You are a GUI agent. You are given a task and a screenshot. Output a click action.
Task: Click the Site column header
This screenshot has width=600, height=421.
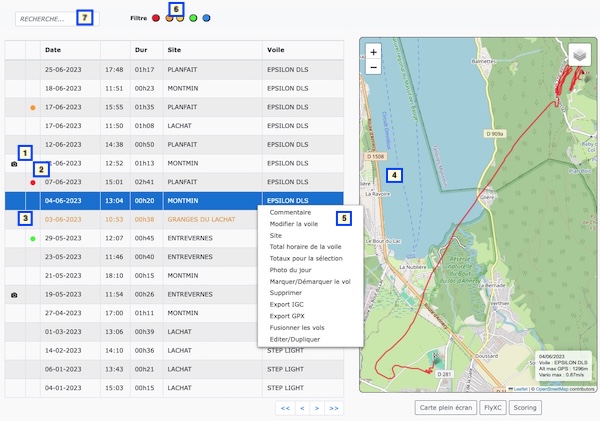tap(213, 50)
